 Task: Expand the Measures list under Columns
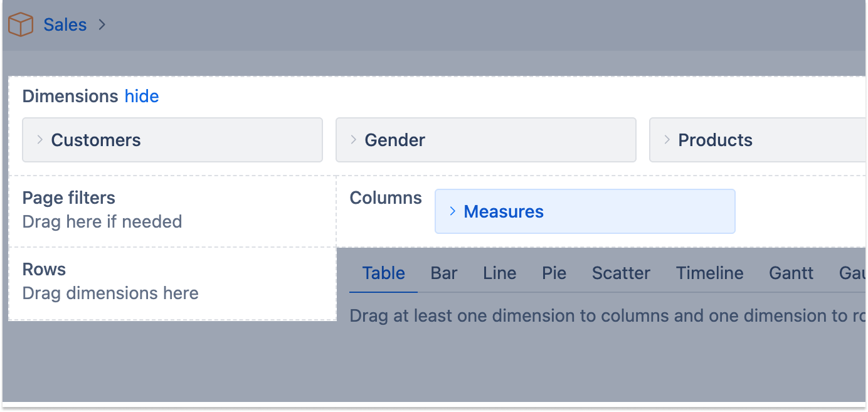click(453, 211)
